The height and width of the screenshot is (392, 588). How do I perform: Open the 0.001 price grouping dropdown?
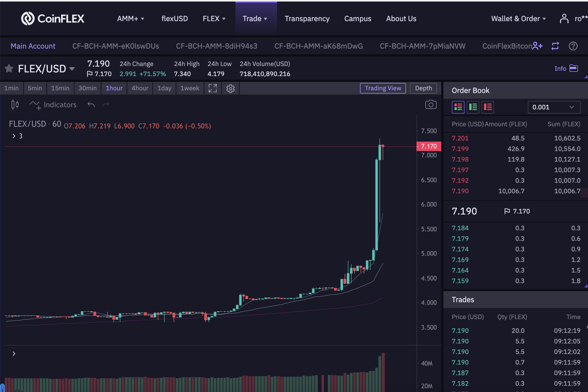554,107
